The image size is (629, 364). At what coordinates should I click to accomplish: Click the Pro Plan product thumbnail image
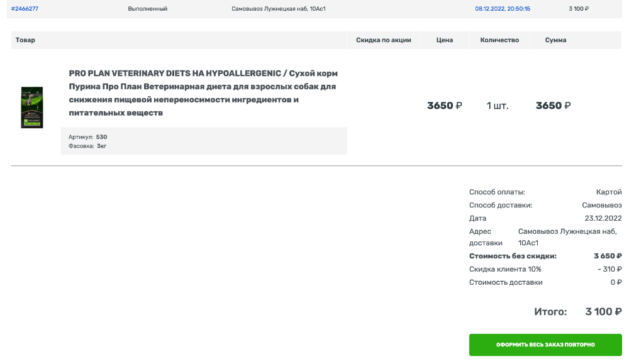tap(32, 108)
